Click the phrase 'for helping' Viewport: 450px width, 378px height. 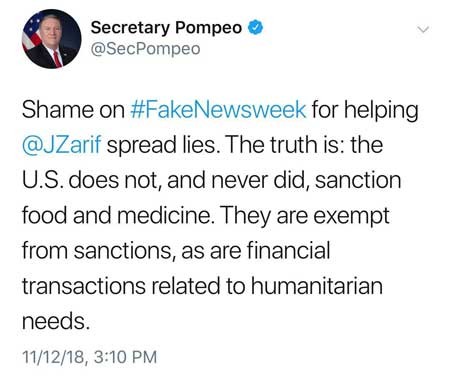[x=365, y=110]
